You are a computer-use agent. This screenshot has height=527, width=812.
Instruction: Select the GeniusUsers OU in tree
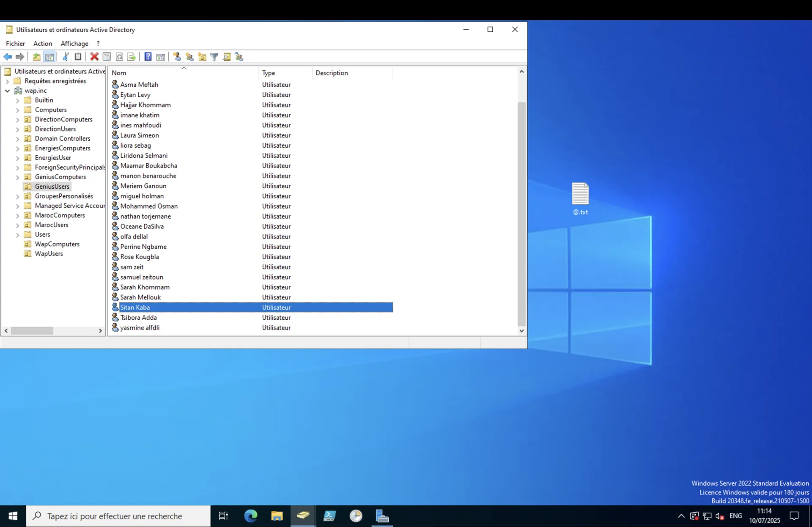point(52,187)
